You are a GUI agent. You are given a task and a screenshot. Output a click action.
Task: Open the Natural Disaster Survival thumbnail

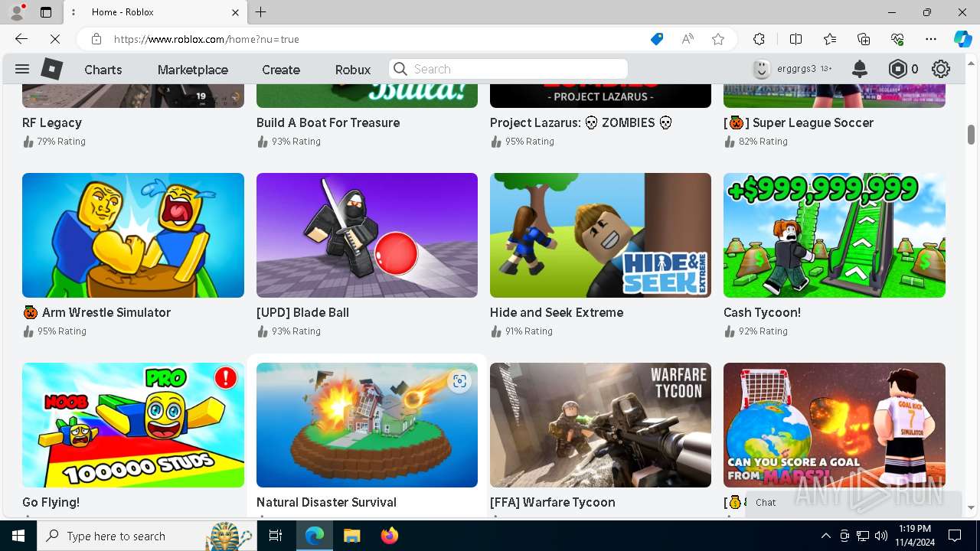pyautogui.click(x=367, y=425)
